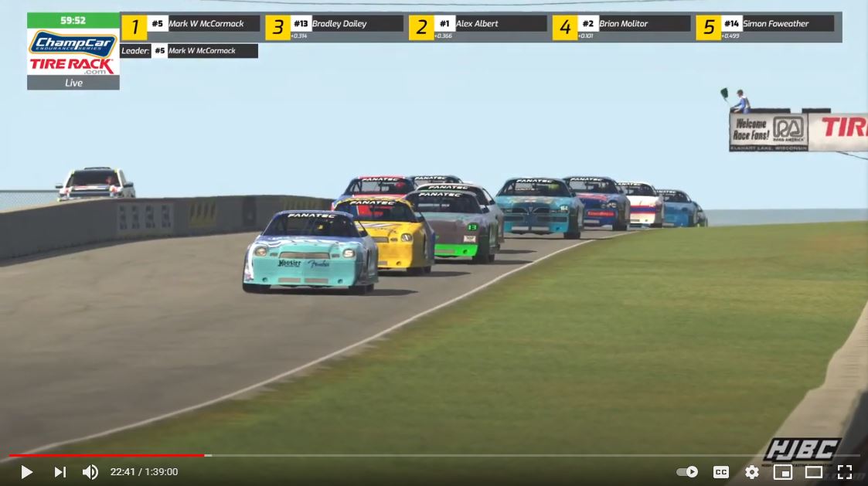The image size is (868, 486).
Task: Enter fullscreen mode
Action: click(x=844, y=472)
